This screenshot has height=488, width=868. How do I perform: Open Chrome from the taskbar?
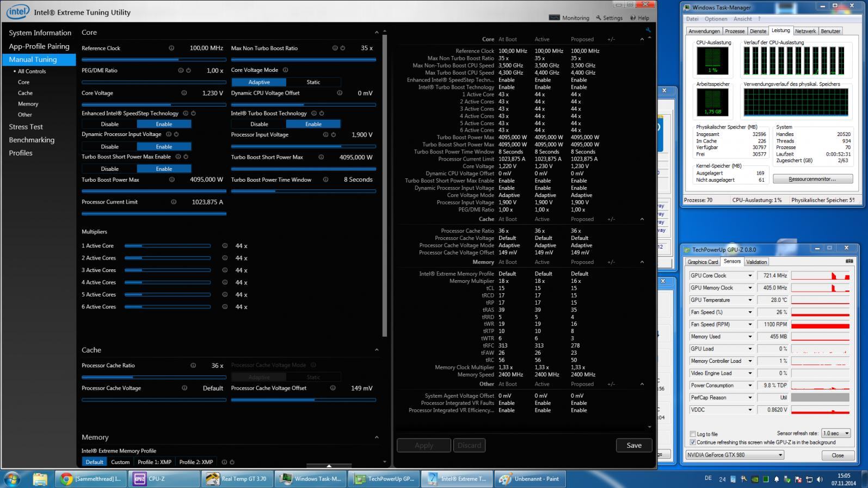coord(91,479)
